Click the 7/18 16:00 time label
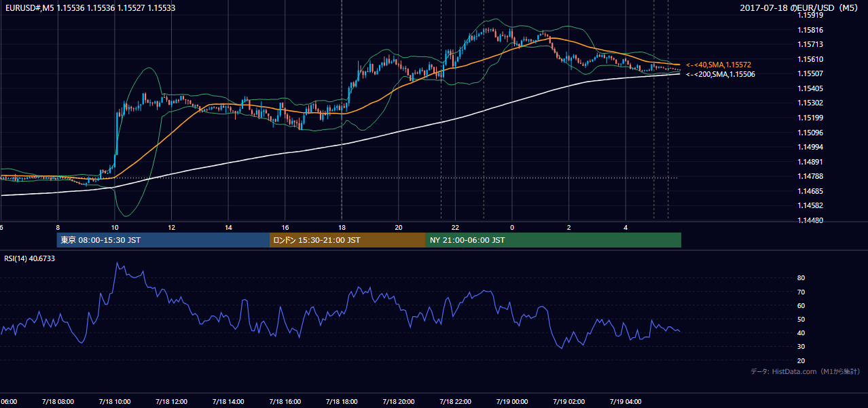Viewport: 868px width, 408px height. 285,401
